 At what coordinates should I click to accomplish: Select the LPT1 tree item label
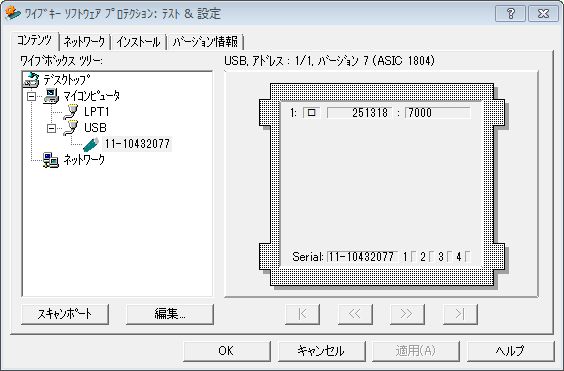point(96,112)
